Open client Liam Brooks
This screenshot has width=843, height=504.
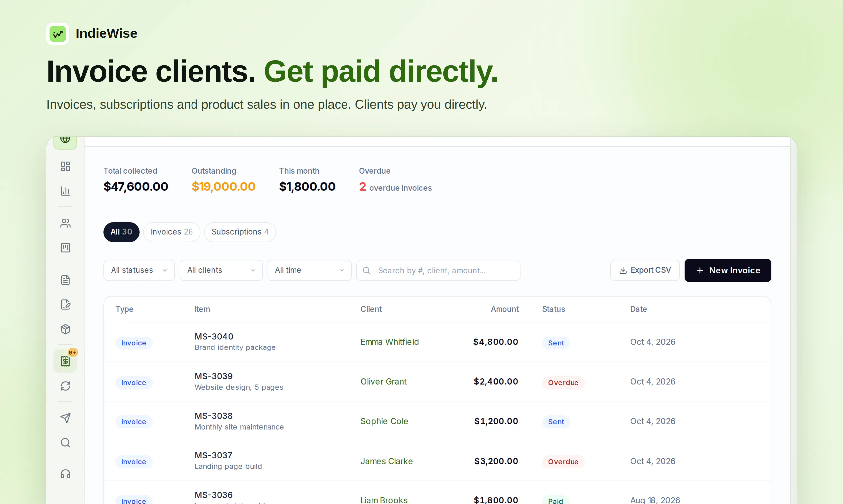coord(384,500)
